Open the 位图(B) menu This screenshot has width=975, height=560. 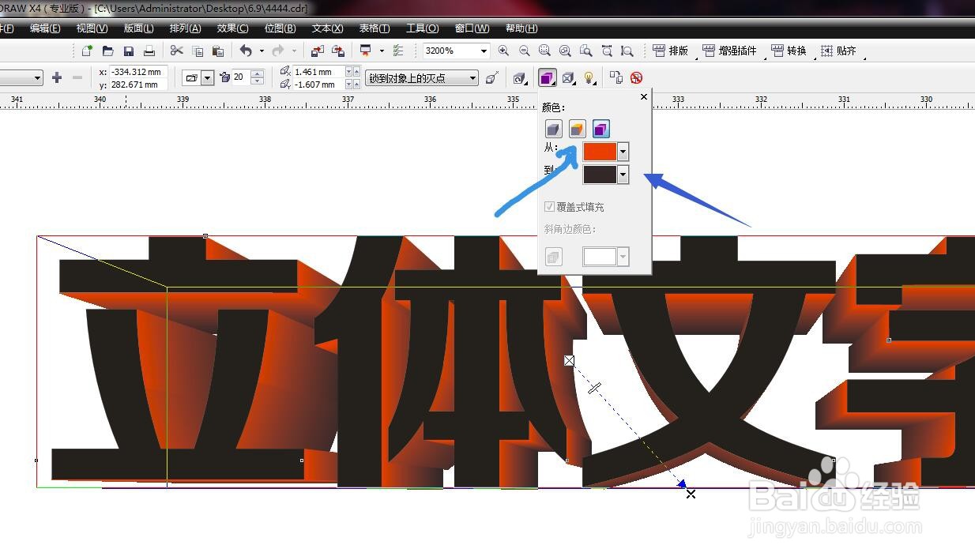[x=280, y=28]
